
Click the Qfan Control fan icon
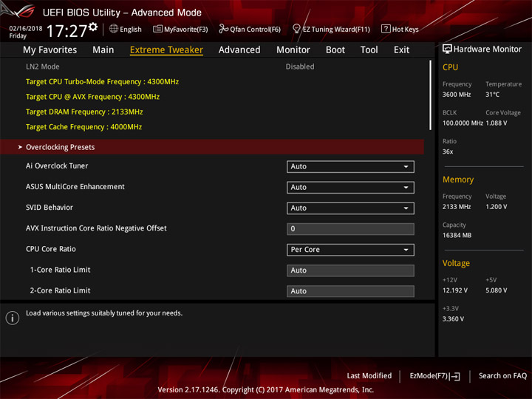[x=223, y=29]
